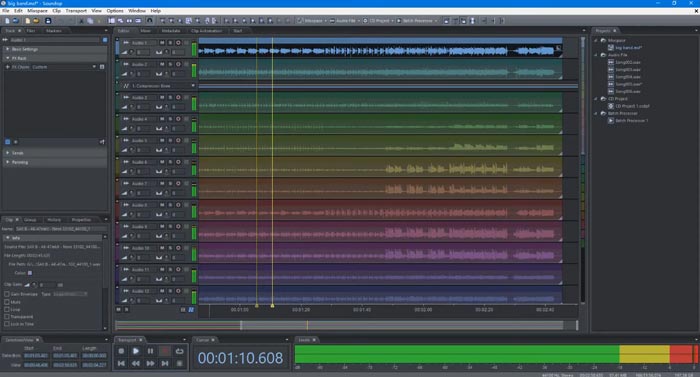Expand the Sends section
The width and height of the screenshot is (700, 377).
[x=8, y=153]
